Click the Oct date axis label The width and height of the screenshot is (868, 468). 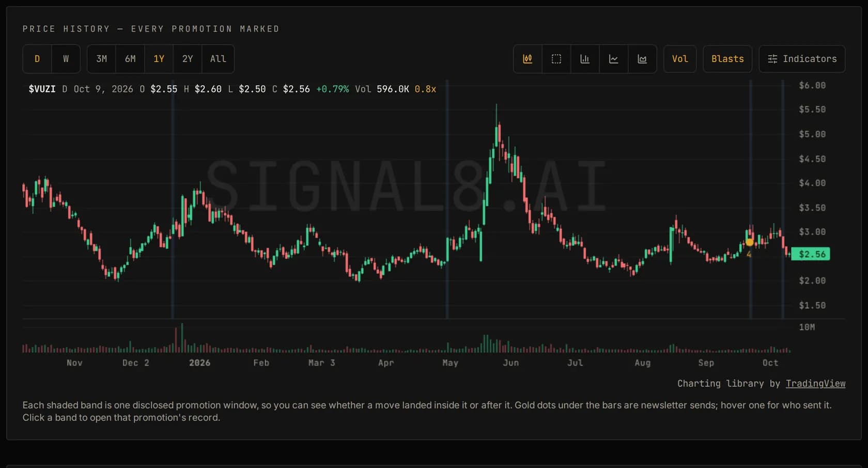coord(770,363)
